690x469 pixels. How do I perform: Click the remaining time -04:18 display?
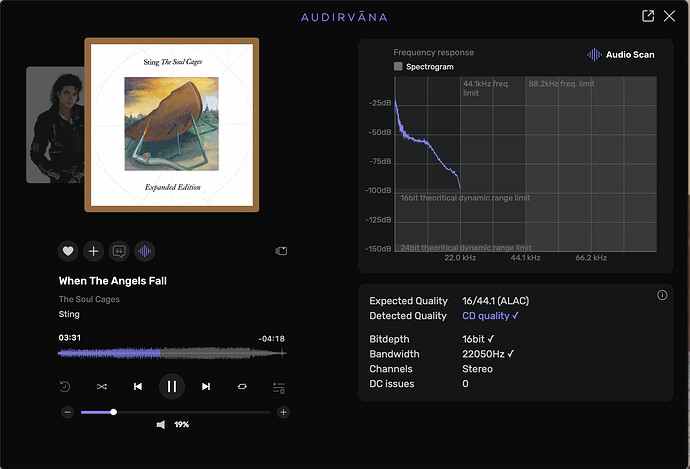click(272, 339)
